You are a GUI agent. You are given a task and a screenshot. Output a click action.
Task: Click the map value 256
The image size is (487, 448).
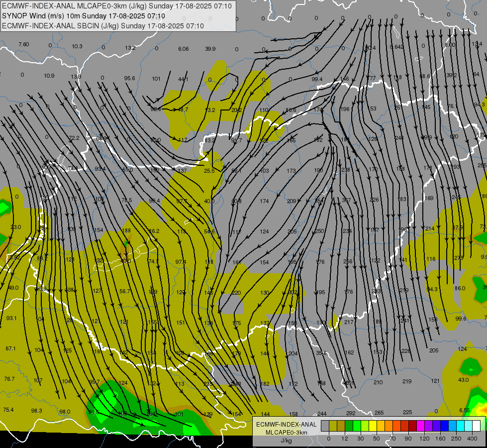click(348, 261)
